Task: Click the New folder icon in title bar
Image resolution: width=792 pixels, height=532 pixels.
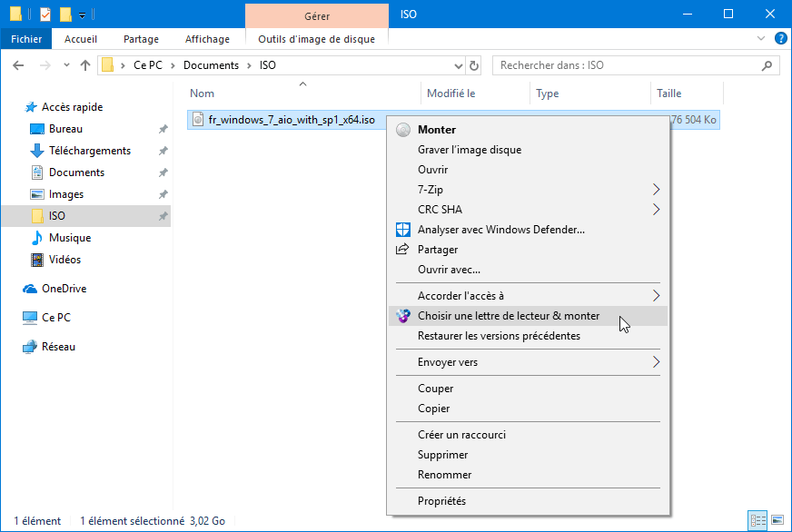Action: (x=65, y=15)
